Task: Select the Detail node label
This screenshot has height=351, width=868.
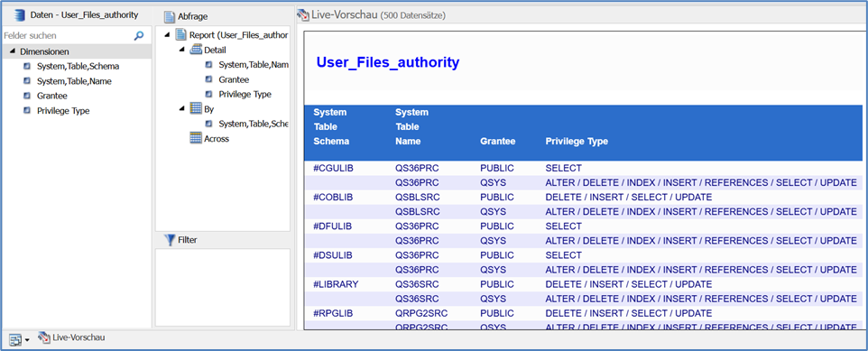Action: pos(215,50)
